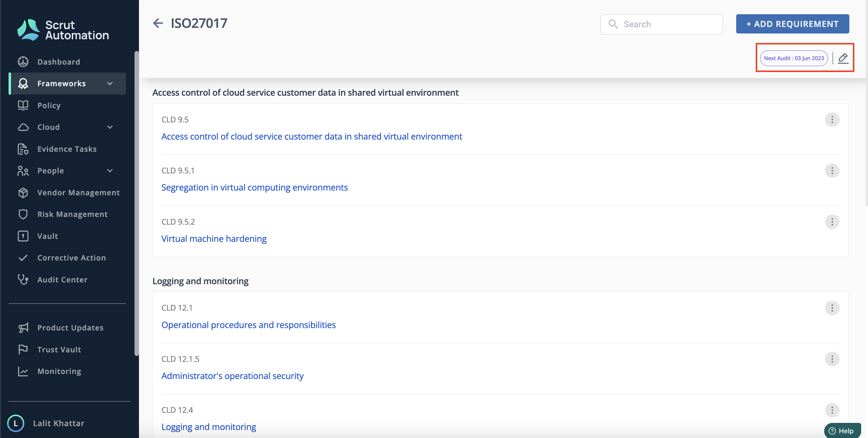Click the Vault icon
Image resolution: width=868 pixels, height=438 pixels.
(23, 236)
